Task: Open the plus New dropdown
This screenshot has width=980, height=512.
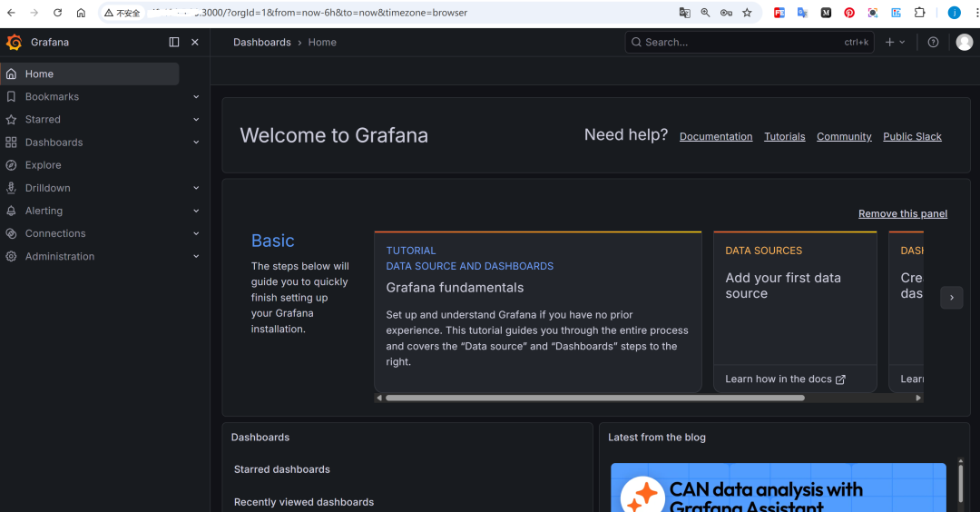Action: [x=895, y=42]
